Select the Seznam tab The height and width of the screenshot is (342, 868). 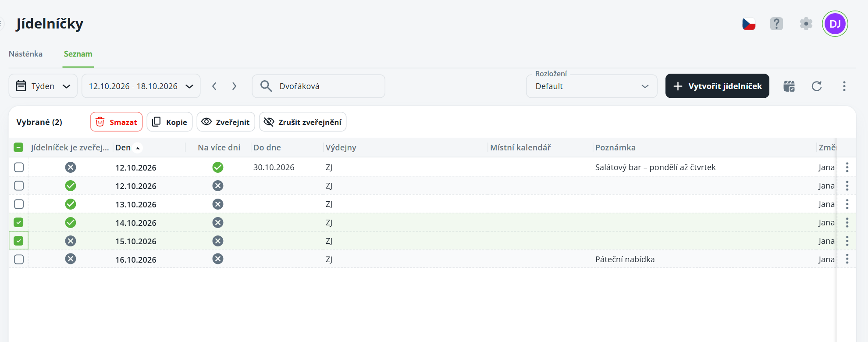(78, 54)
